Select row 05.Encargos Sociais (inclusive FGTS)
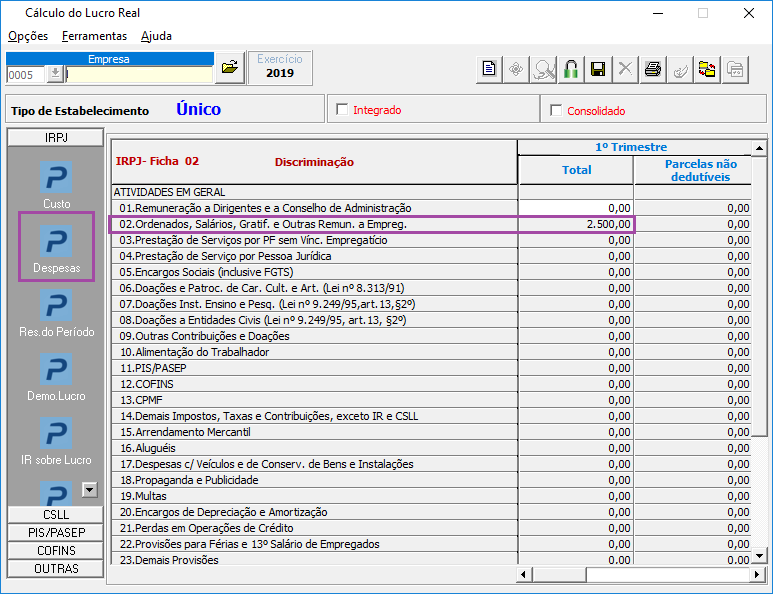The width and height of the screenshot is (773, 594). (x=315, y=272)
